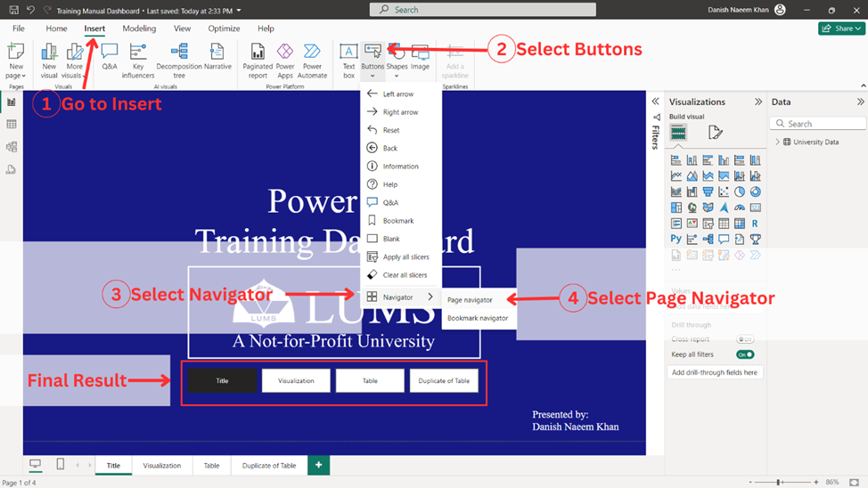Expand University Data table
Viewport: 868px width, 488px height.
point(777,142)
